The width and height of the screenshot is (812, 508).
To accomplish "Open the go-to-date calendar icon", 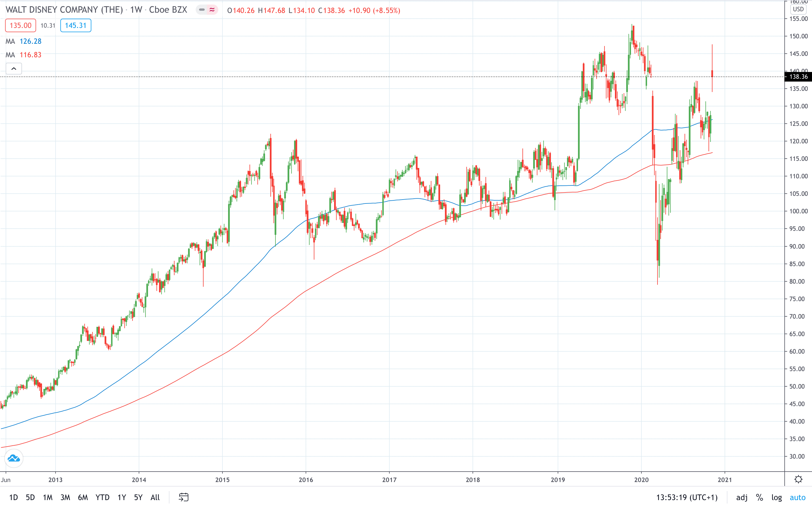I will tap(184, 497).
